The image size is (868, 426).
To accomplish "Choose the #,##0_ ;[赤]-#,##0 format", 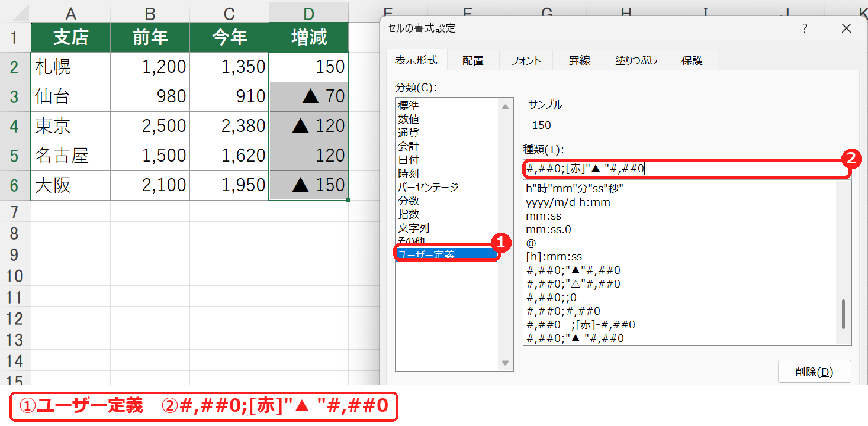I will click(x=580, y=325).
